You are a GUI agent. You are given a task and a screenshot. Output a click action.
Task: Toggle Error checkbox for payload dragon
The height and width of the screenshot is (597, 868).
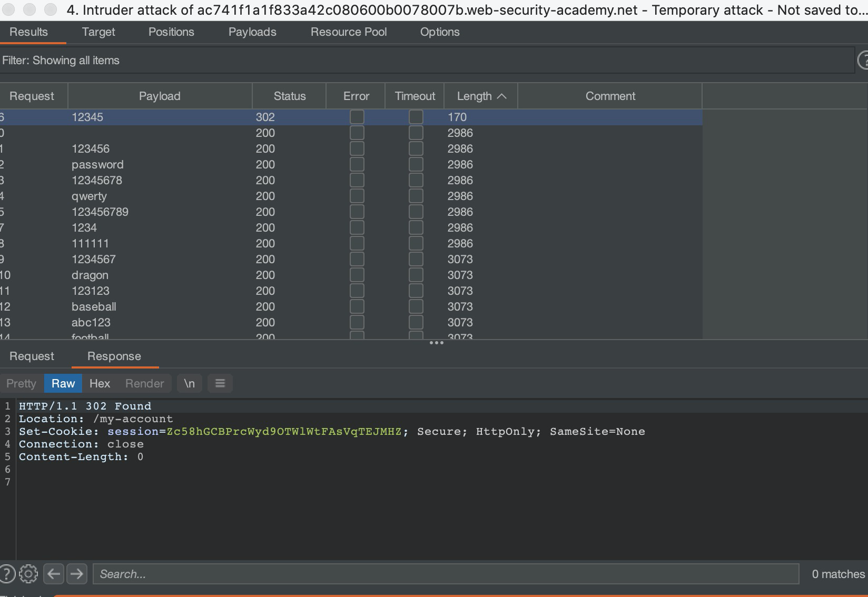(x=357, y=275)
